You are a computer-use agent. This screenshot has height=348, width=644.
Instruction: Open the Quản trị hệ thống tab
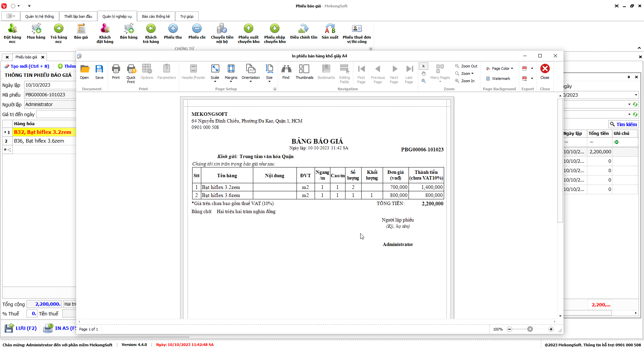coord(39,16)
